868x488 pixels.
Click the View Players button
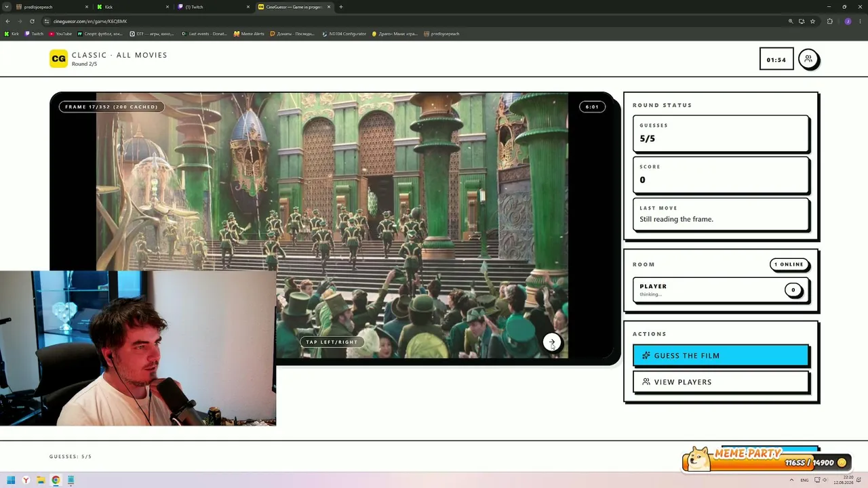(x=720, y=382)
